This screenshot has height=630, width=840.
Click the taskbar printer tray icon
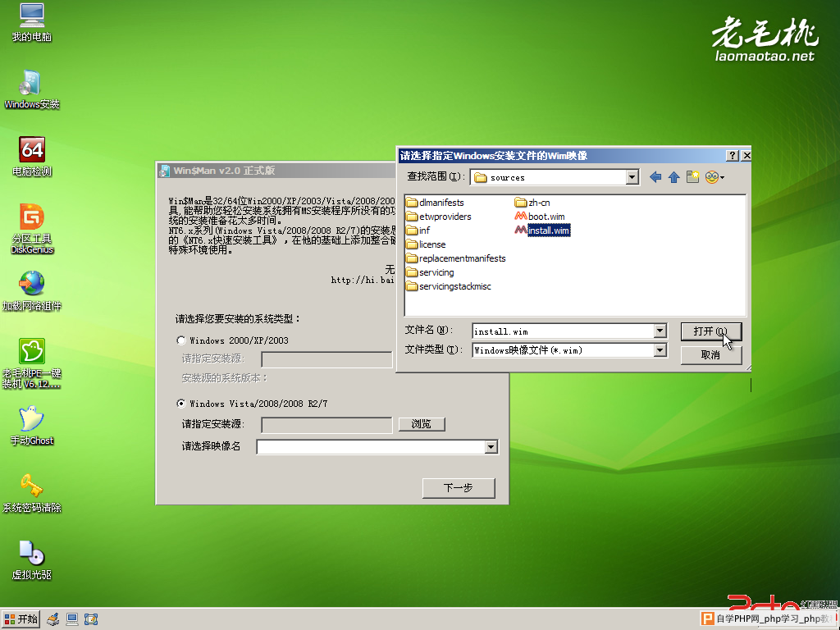[x=52, y=619]
